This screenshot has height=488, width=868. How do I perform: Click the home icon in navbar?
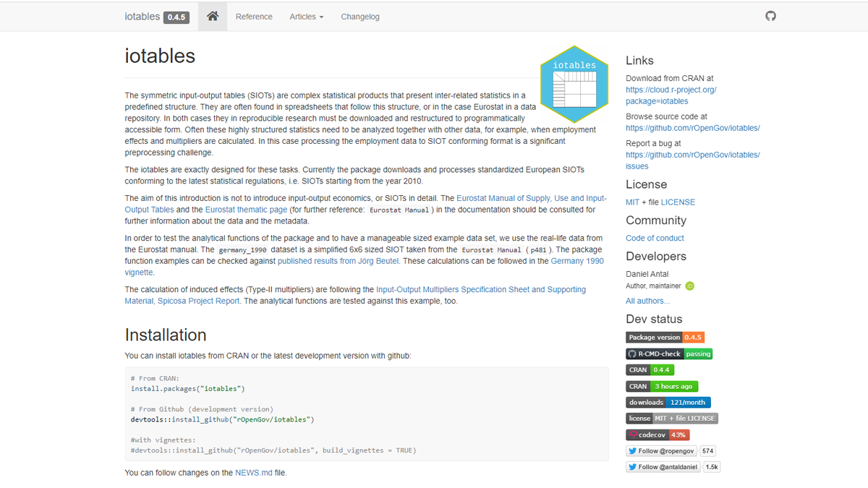(213, 17)
